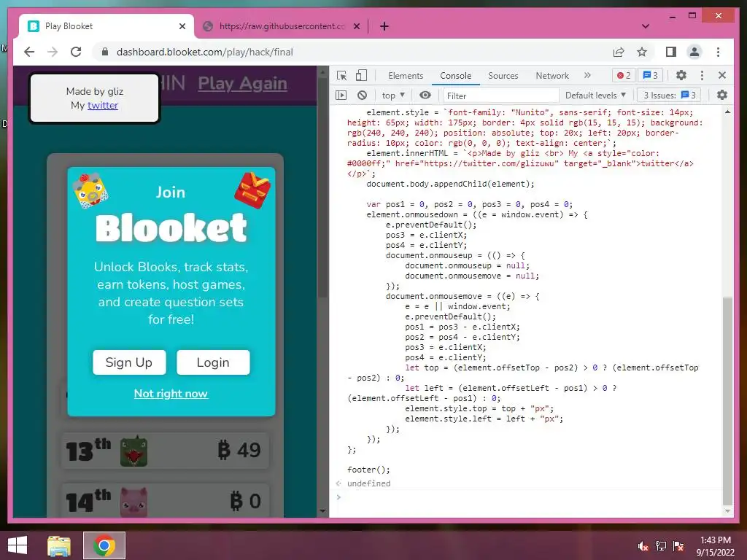Click the 13th place dragon blook
747x560 pixels.
[134, 451]
